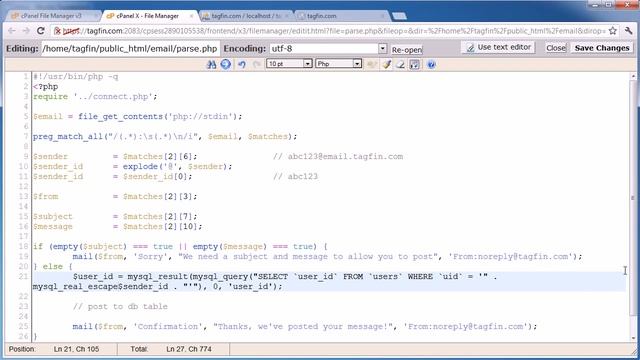Click Use text editor button
The height and width of the screenshot is (360, 640).
498,47
